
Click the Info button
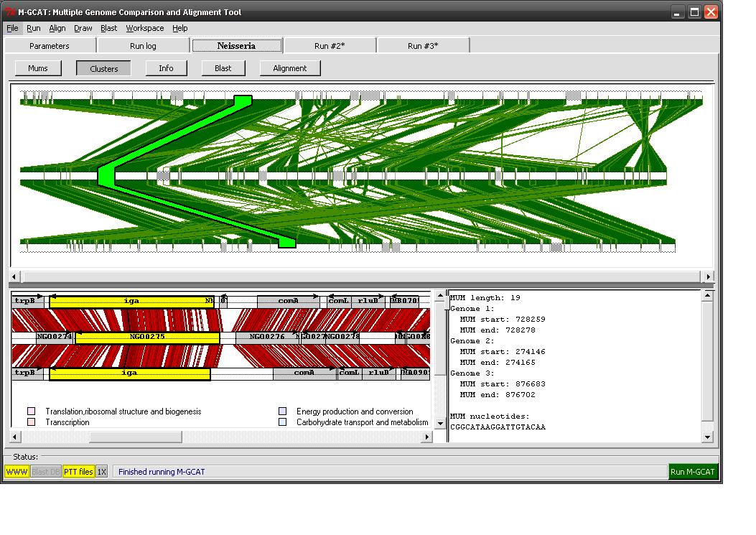(166, 68)
